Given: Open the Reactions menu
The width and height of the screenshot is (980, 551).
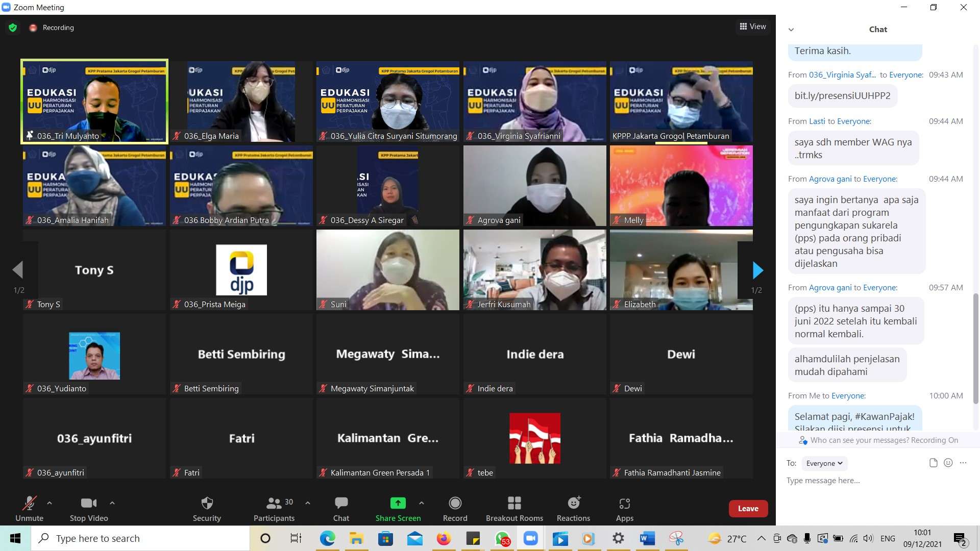Looking at the screenshot, I should click(x=573, y=509).
